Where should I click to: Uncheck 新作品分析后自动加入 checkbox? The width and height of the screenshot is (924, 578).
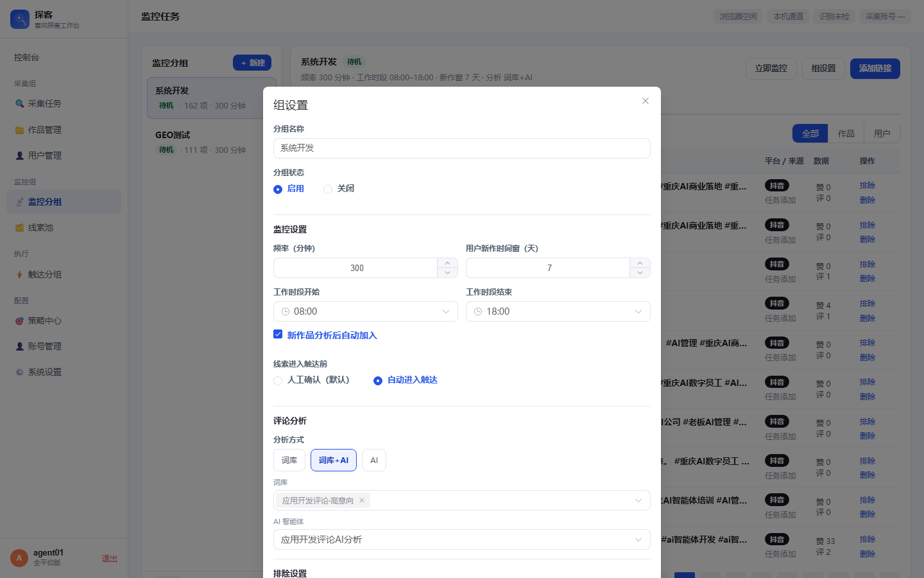click(278, 334)
